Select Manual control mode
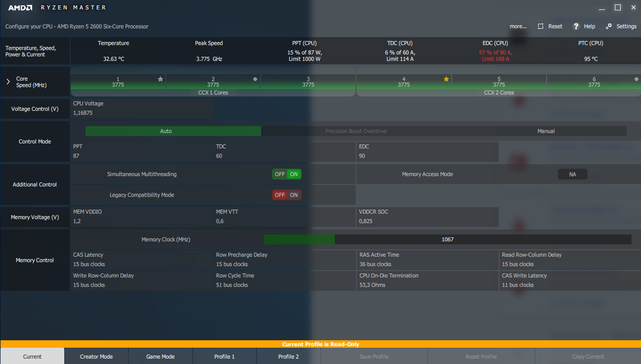 click(546, 131)
